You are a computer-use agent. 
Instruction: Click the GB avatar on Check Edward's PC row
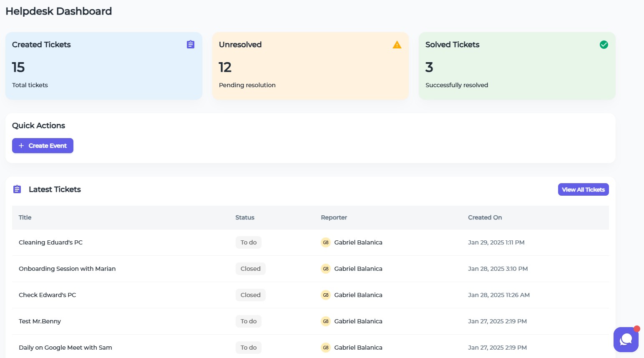(x=326, y=295)
